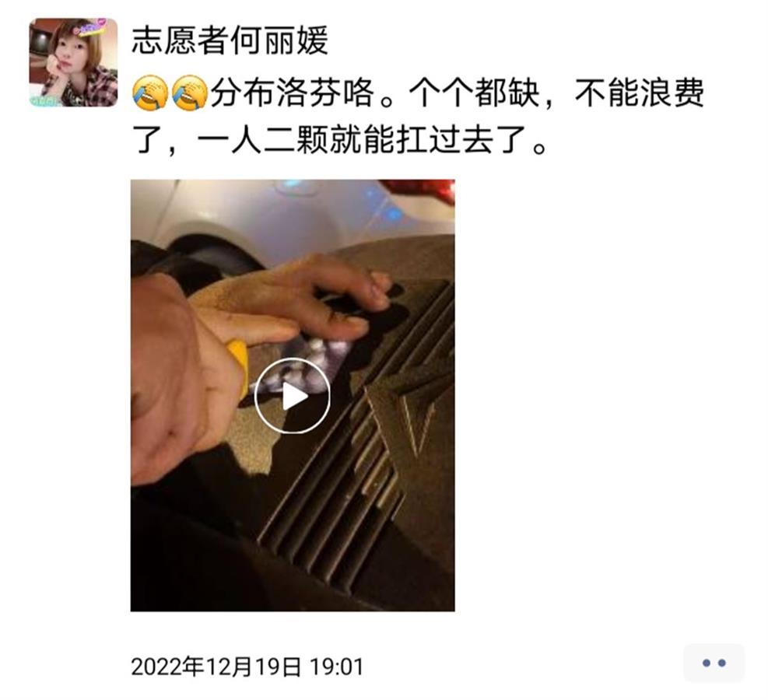Tap the white car in the video preview
Screen dimensions: 768x700
pyautogui.click(x=294, y=215)
